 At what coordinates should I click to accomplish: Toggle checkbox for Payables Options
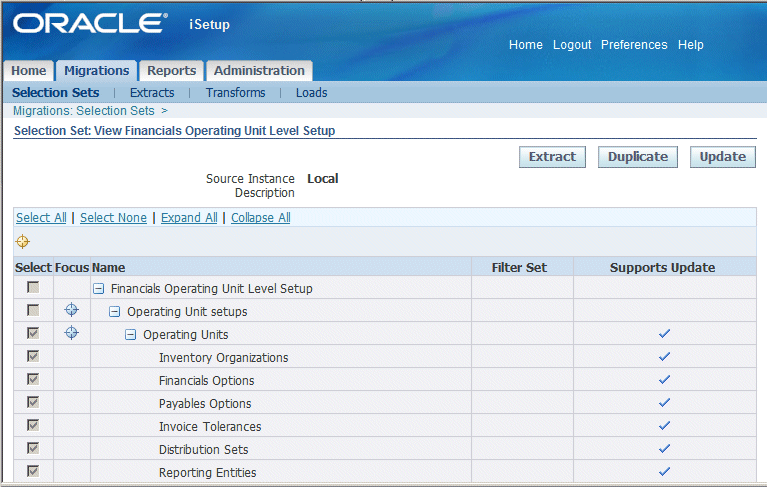tap(33, 402)
